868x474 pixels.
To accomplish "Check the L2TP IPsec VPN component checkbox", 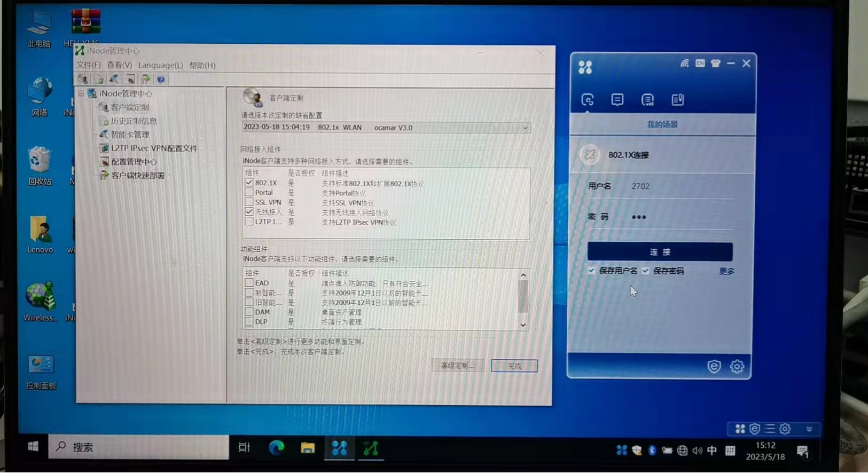I will pos(249,222).
